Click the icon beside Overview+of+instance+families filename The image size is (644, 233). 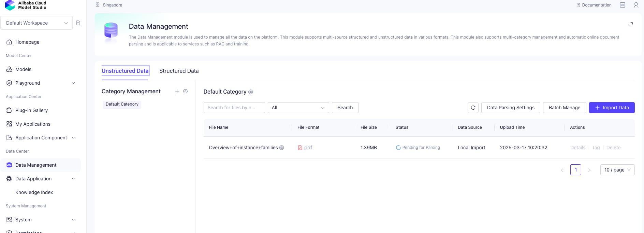(x=282, y=148)
